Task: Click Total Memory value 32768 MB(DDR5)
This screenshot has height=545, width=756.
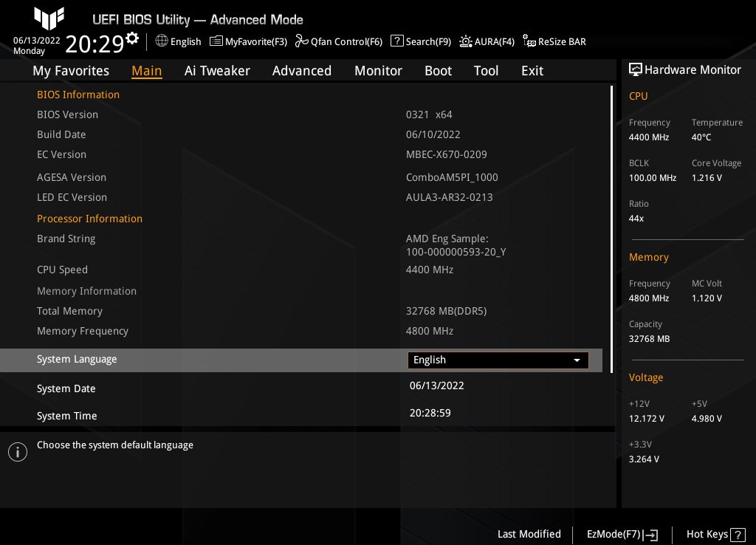Action: (x=446, y=311)
